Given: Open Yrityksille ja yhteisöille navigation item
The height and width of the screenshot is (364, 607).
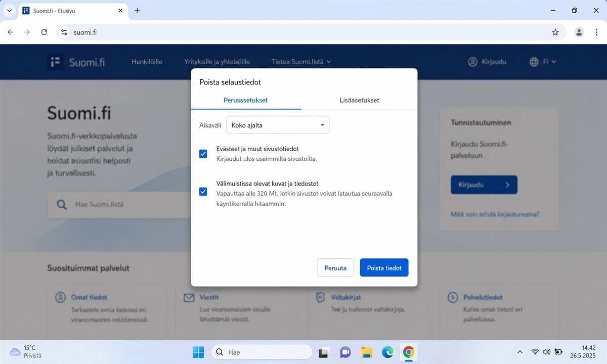Looking at the screenshot, I should tap(217, 62).
